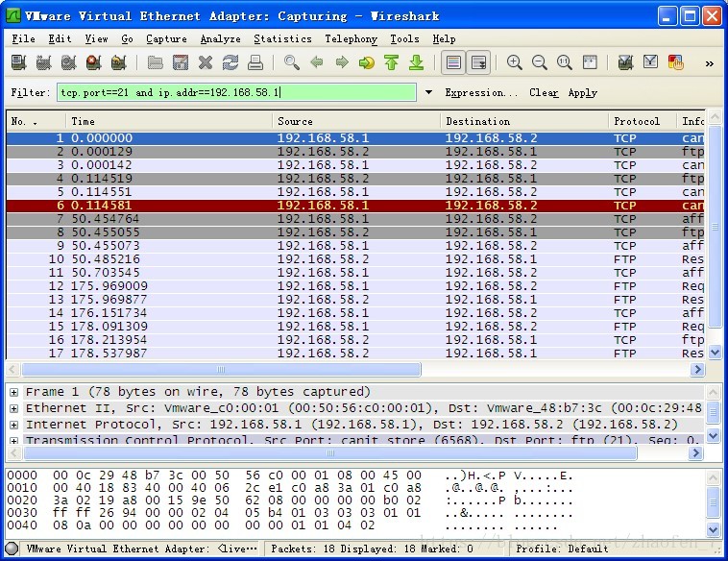This screenshot has height=561, width=728.
Task: Sort by the Protocol column header
Action: [x=643, y=121]
